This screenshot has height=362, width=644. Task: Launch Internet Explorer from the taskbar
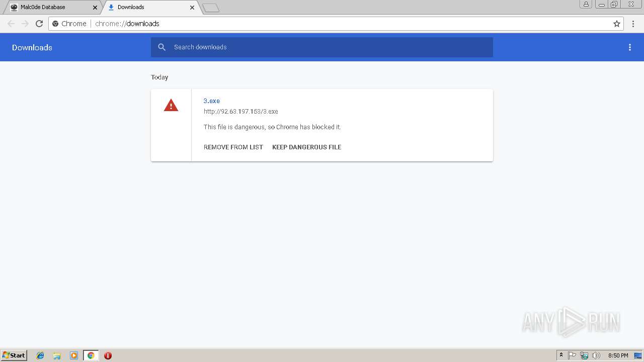point(40,355)
